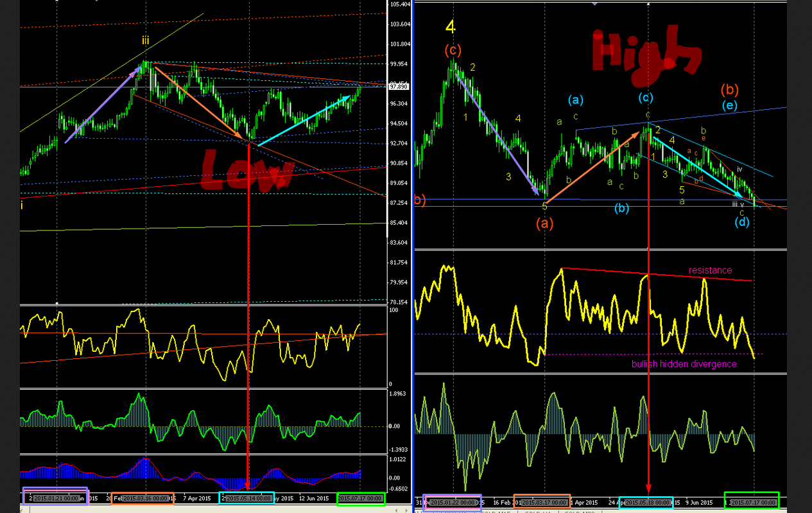Viewport: 812px width, 513px height.
Task: Select the blue '(a)' wave label
Action: [575, 100]
